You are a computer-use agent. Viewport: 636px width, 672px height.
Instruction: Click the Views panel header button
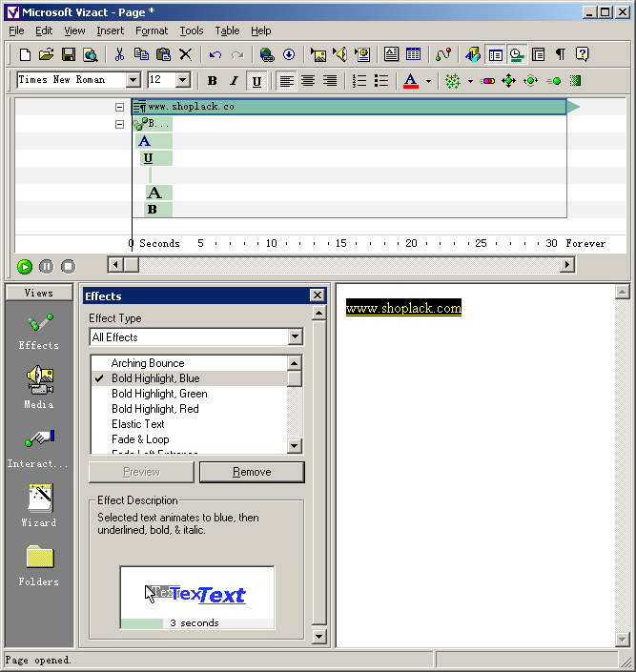pos(39,293)
